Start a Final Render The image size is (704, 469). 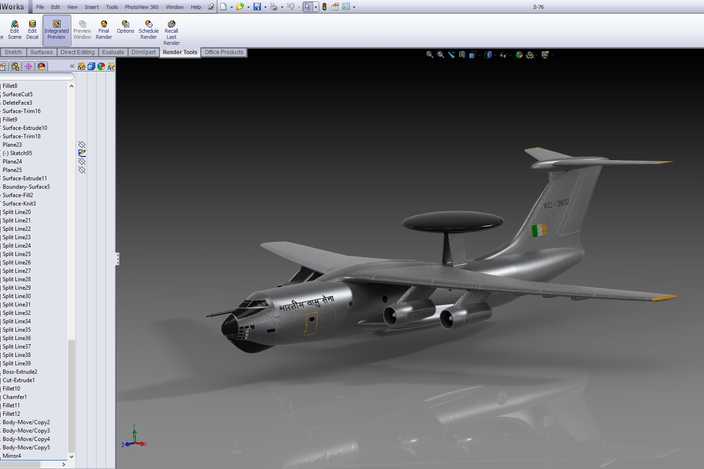pos(104,30)
